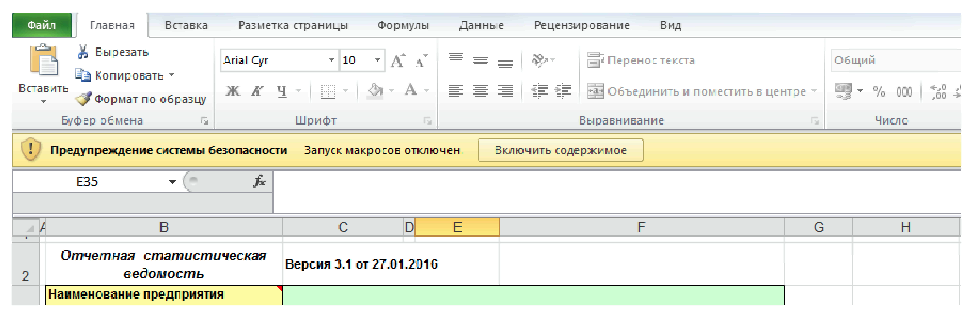
Task: Click the Включить содержимое button
Action: click(560, 150)
